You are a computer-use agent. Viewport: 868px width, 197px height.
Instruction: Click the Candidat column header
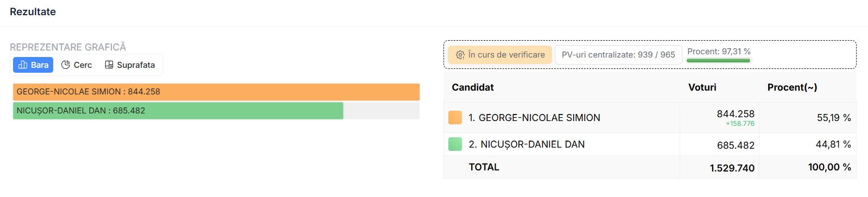pos(473,87)
